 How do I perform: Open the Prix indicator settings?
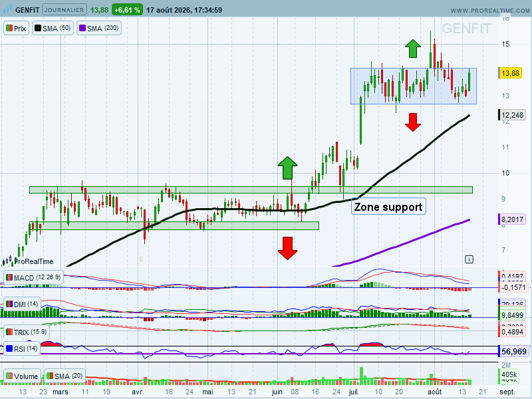click(x=16, y=28)
